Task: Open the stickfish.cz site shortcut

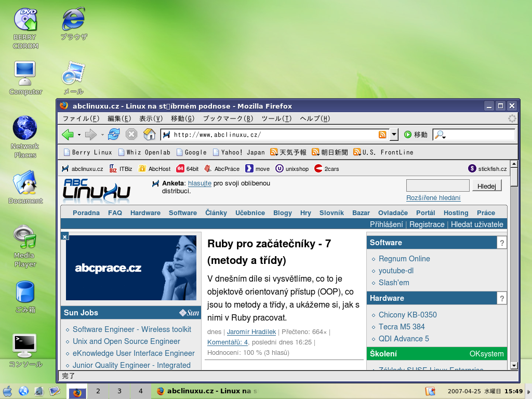Action: pos(487,169)
